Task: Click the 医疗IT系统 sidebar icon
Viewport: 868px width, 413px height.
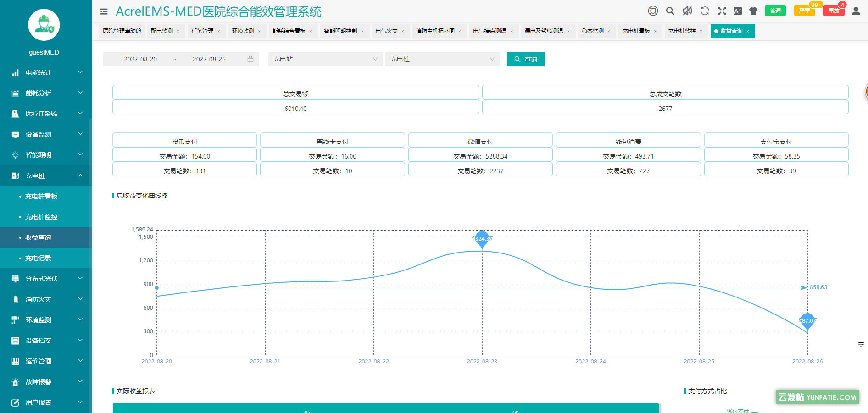Action: click(x=15, y=114)
